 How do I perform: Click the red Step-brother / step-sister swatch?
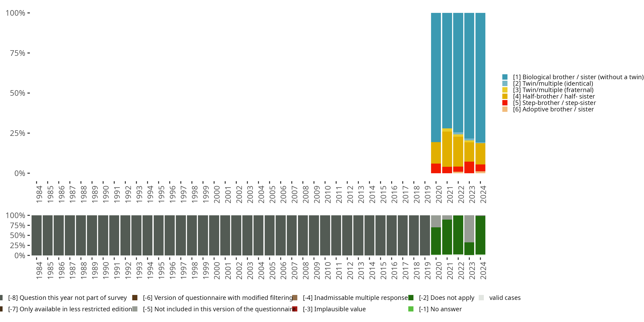click(505, 103)
